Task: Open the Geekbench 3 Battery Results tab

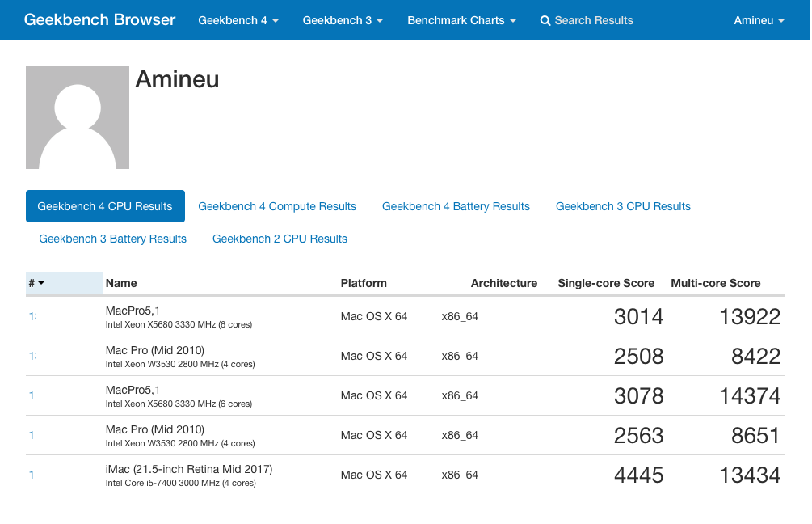Action: 112,239
